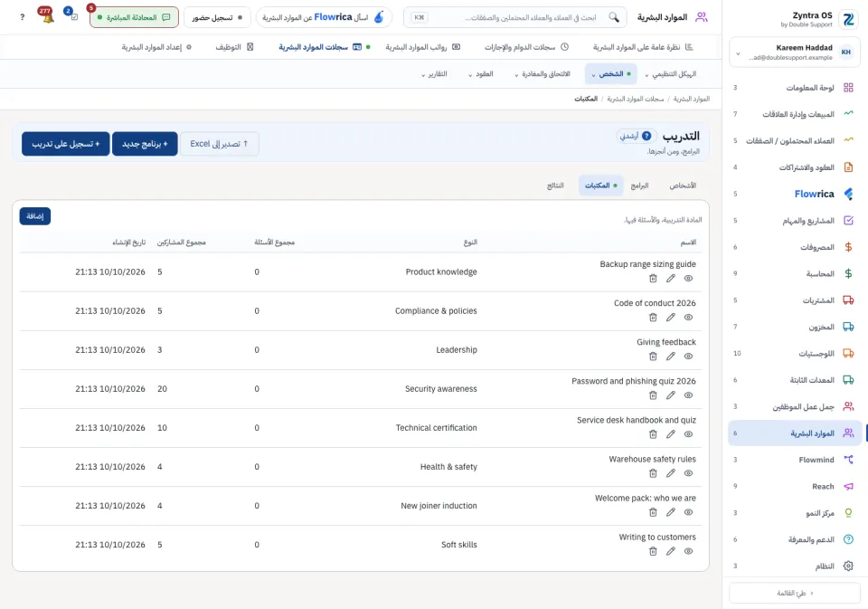This screenshot has width=868, height=609.
Task: Delete Password and phishing quiz 2026
Action: [653, 395]
